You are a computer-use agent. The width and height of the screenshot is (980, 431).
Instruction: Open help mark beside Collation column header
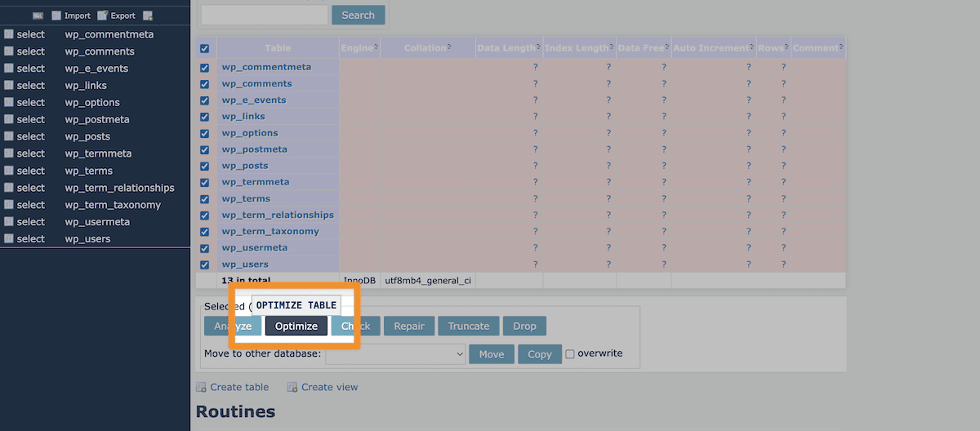(449, 47)
